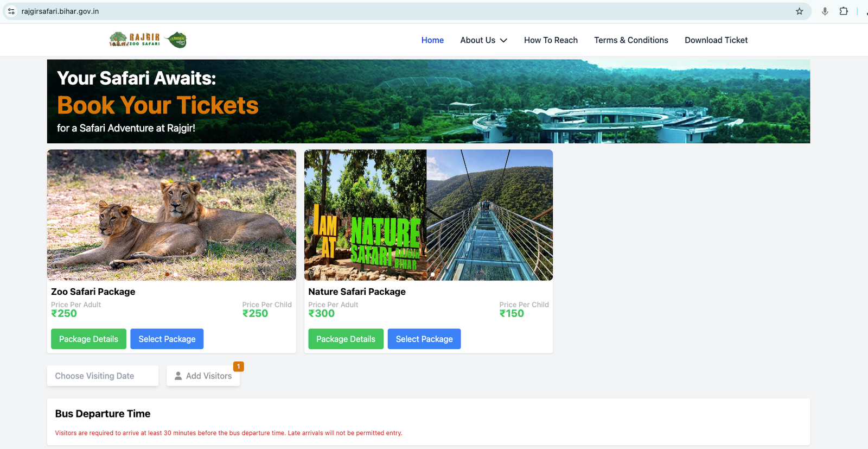This screenshot has height=449, width=868.
Task: Go to the Home menu item
Action: (432, 40)
